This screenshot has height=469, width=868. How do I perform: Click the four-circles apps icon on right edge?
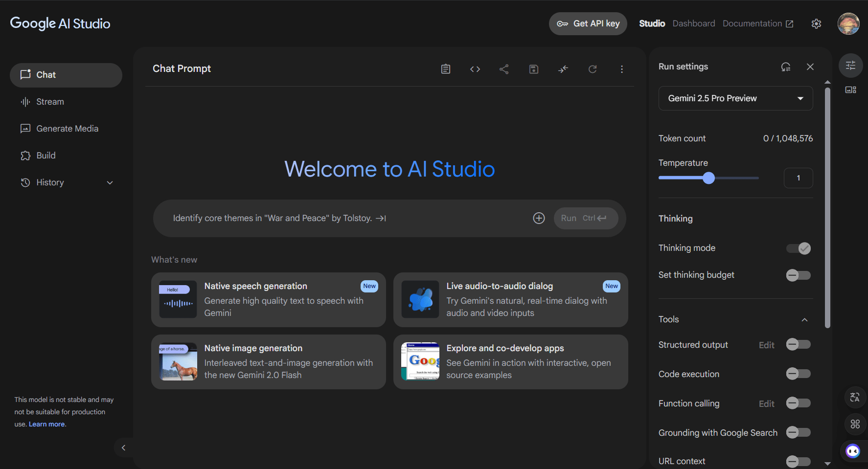855,424
